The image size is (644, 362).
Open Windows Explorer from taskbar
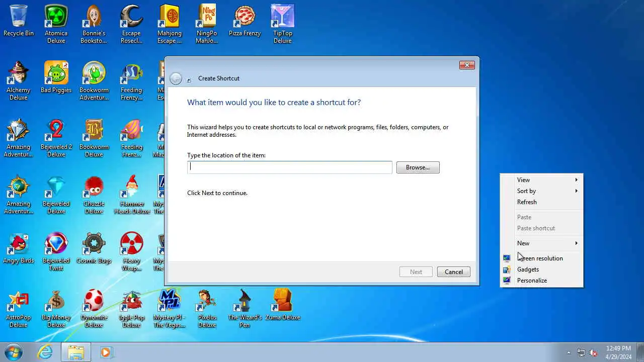tap(76, 352)
